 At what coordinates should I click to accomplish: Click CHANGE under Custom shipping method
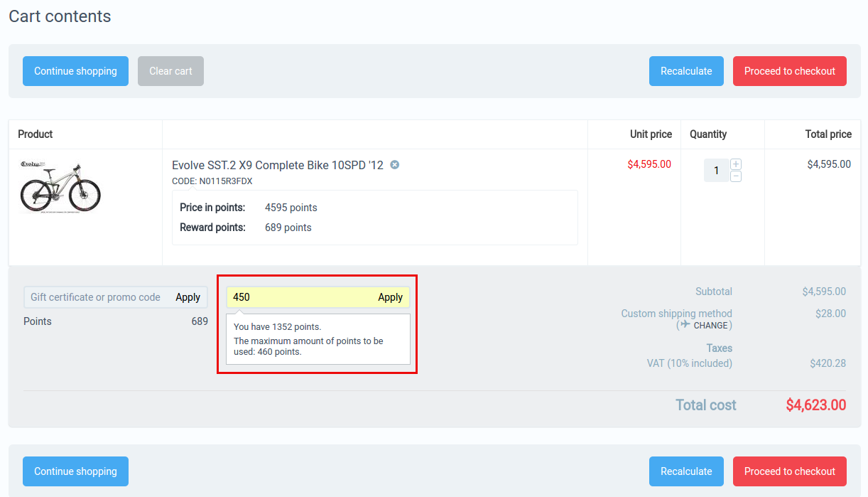(710, 325)
